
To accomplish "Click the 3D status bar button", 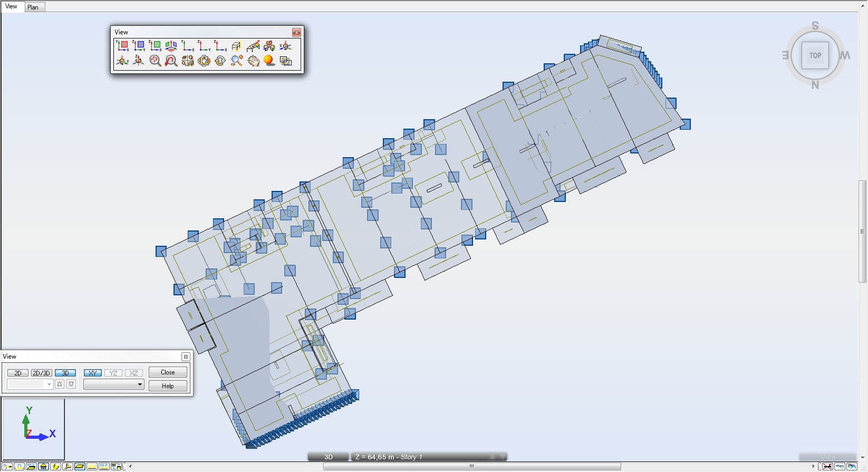I will (x=329, y=457).
